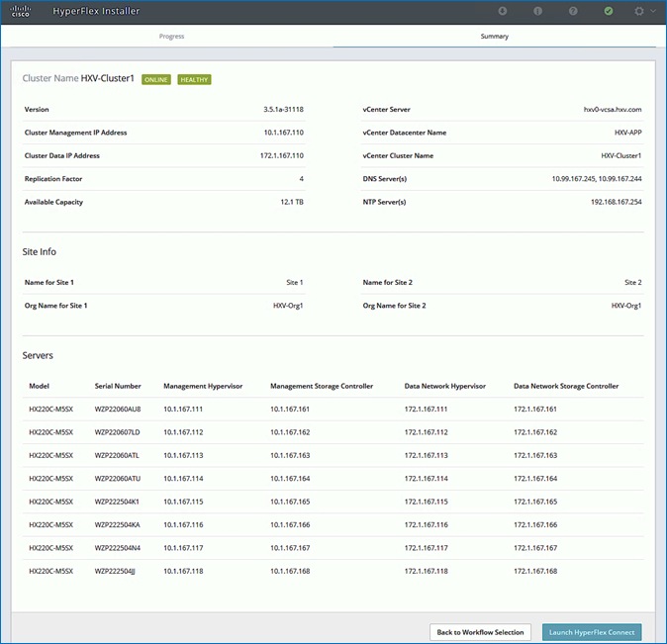This screenshot has width=667, height=644.
Task: Click Launch HyperFlex Connect button
Action: pyautogui.click(x=592, y=632)
